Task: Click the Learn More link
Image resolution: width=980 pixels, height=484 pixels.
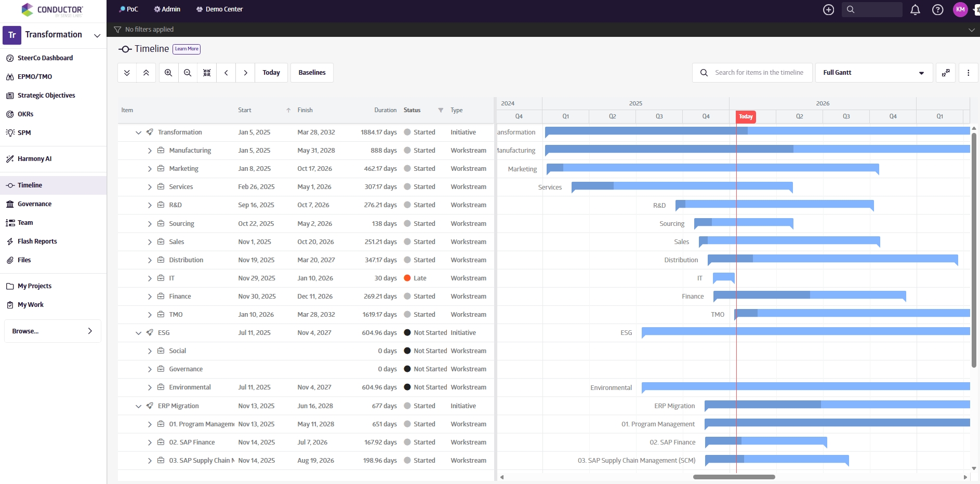Action: [x=187, y=49]
